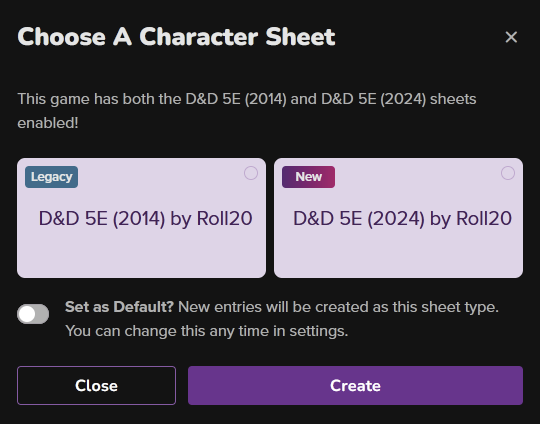Screen dimensions: 540x424
Task: Click empty area of the Legacy sheet card
Action: point(141,257)
